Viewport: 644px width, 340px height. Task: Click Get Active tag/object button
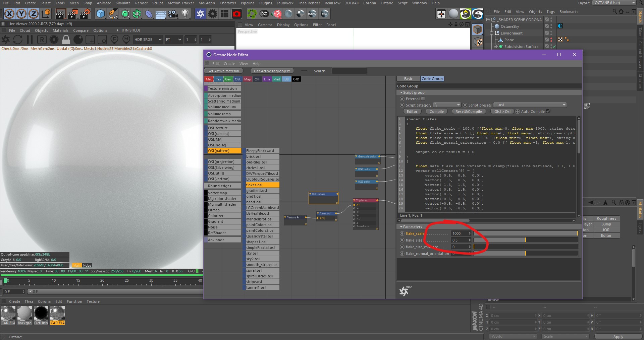pyautogui.click(x=272, y=71)
